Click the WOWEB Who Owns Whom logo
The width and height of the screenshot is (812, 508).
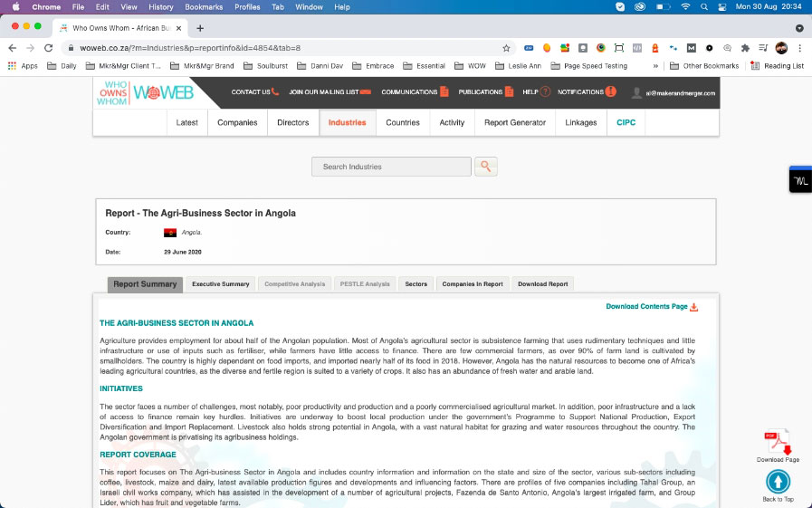coord(146,92)
